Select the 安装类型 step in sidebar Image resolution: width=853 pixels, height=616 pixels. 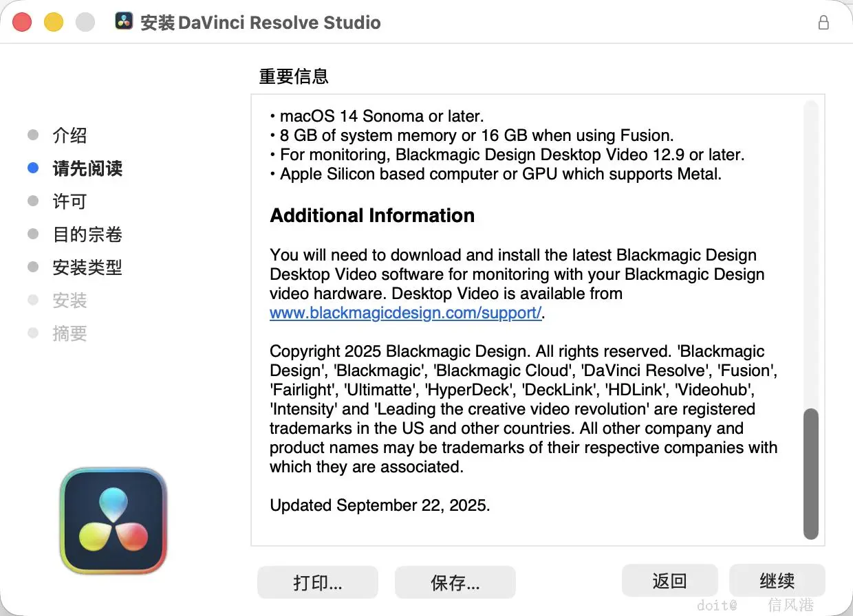(87, 267)
